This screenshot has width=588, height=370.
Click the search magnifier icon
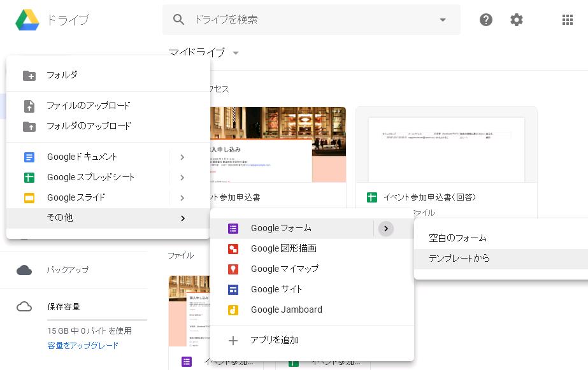click(178, 20)
